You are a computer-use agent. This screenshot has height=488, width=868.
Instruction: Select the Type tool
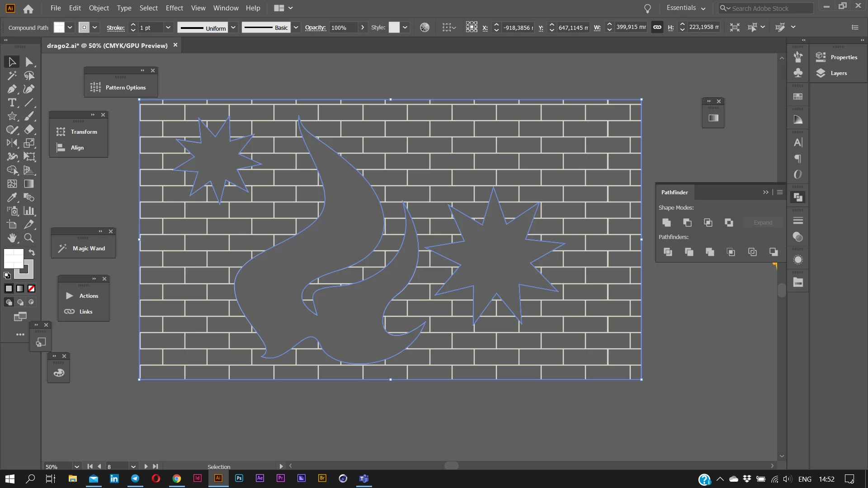12,103
